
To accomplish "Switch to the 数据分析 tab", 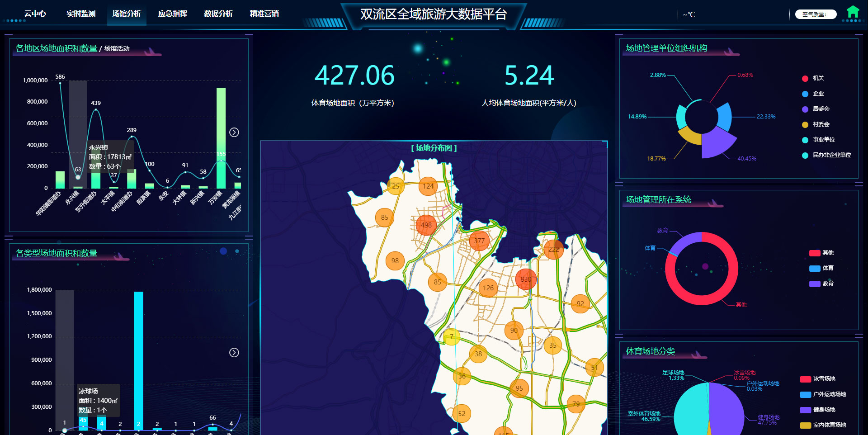I will 218,14.
